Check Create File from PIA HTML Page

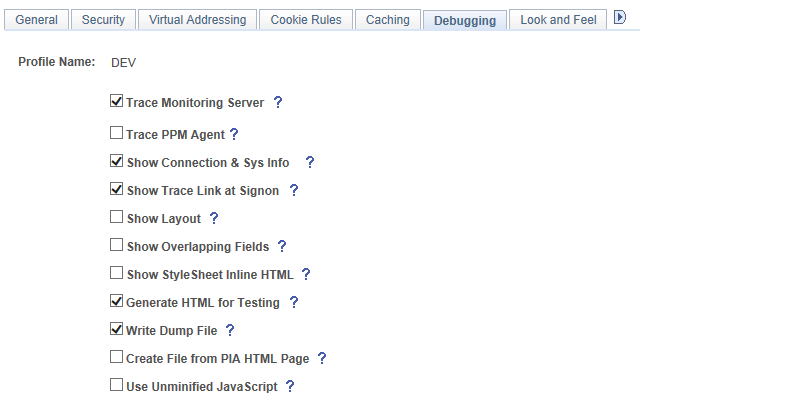tap(117, 357)
